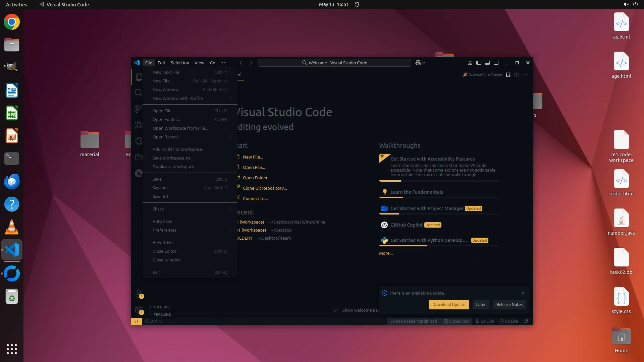Image resolution: width=644 pixels, height=362 pixels.
Task: Click the split editor right icon
Action: pos(517,75)
